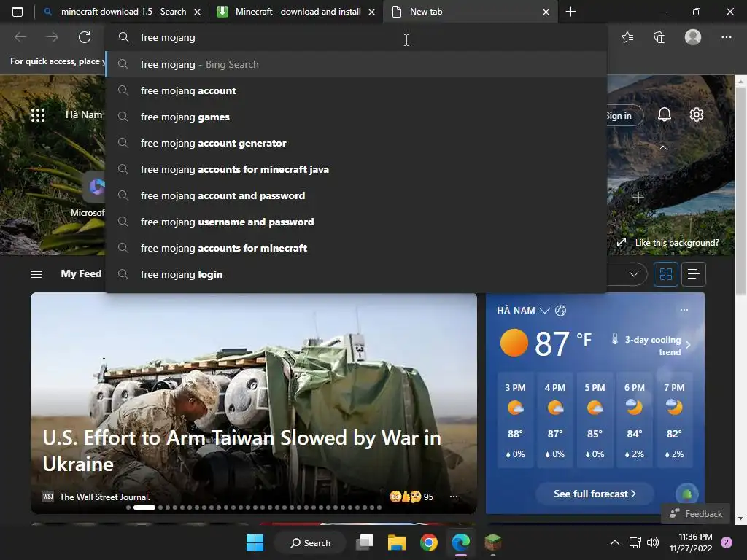Click Microsoft Edge taskbar icon
Viewport: 747px width, 560px height.
click(x=461, y=542)
